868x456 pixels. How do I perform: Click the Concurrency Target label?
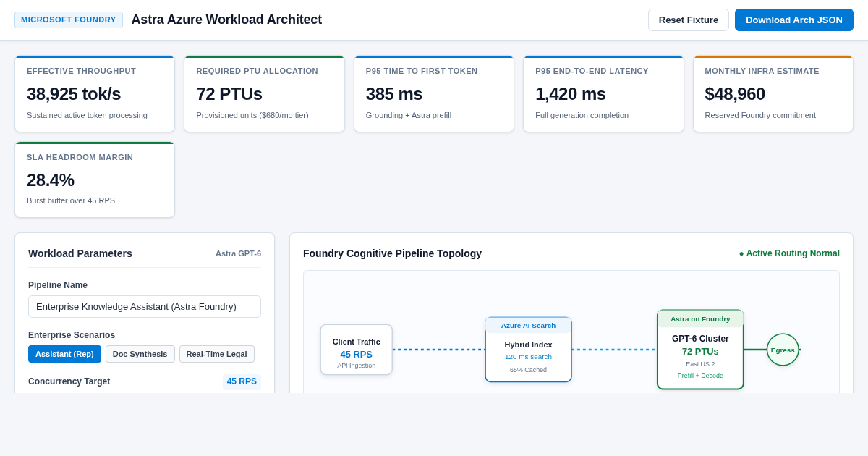pos(69,381)
